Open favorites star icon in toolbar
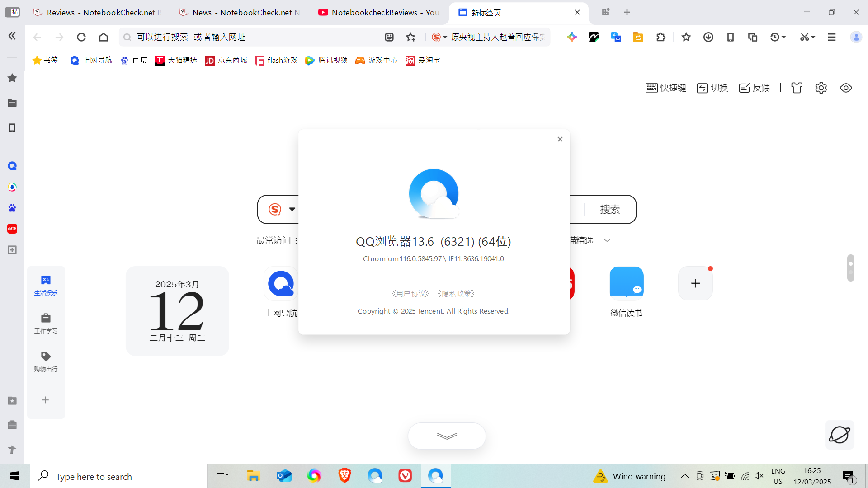868x488 pixels. pyautogui.click(x=686, y=37)
